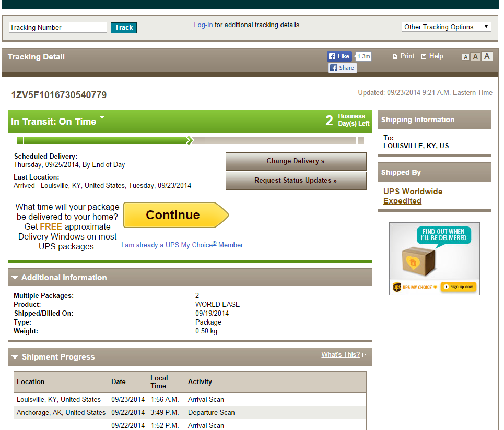
Task: Click the help icon beside Help
Action: tap(424, 57)
